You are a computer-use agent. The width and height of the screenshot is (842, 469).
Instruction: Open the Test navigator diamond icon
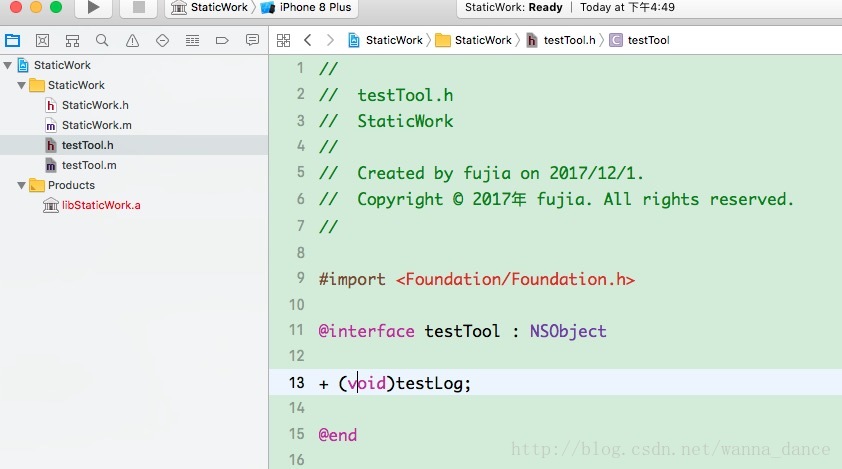pyautogui.click(x=162, y=40)
